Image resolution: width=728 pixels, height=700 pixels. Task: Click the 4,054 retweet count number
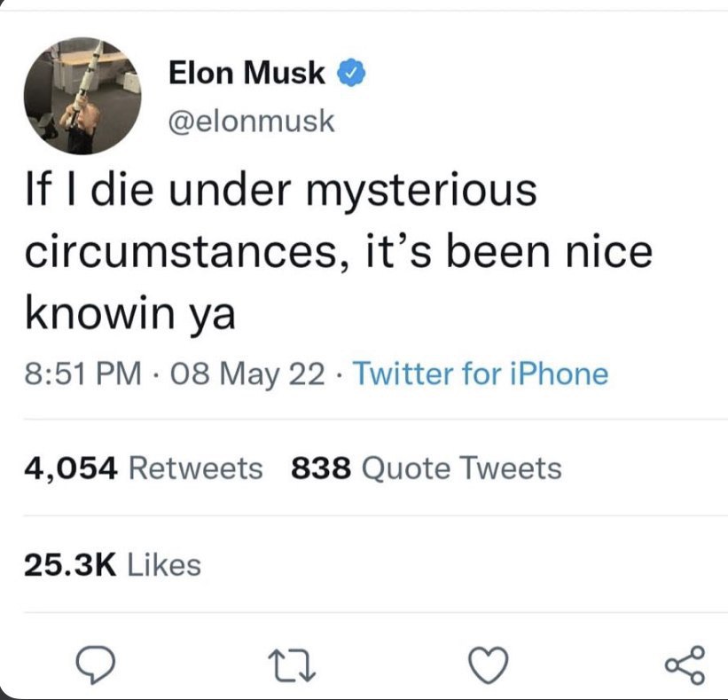click(72, 468)
